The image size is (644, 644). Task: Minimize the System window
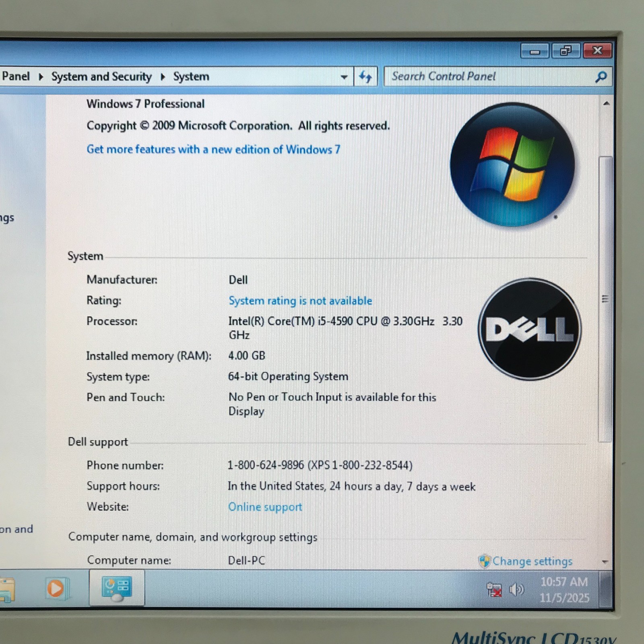point(535,52)
